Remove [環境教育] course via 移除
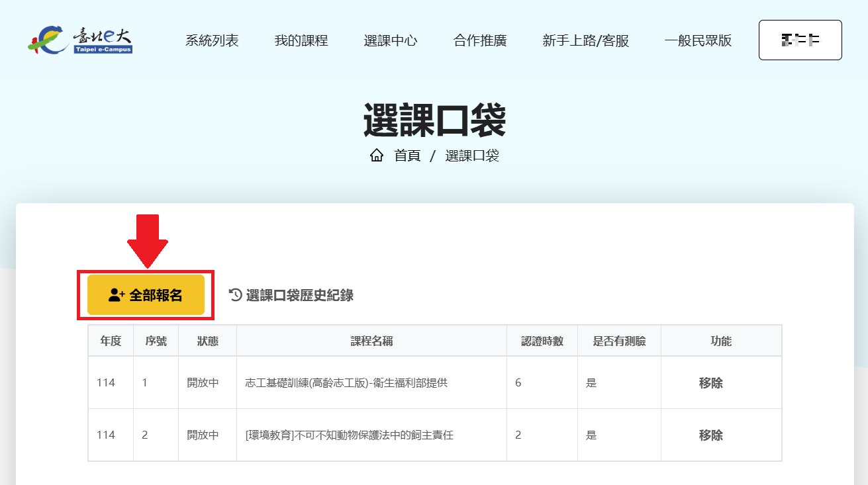Viewport: 868px width, 485px height. (711, 435)
